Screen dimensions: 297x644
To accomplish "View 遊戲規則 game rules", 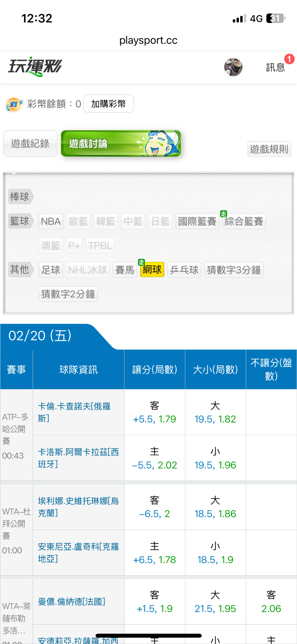I will point(269,149).
